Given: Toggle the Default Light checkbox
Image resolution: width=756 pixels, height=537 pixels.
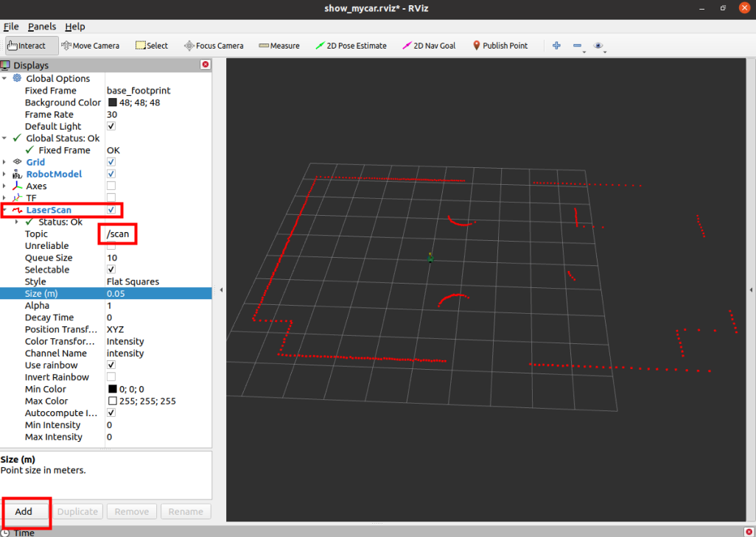Looking at the screenshot, I should click(x=111, y=126).
